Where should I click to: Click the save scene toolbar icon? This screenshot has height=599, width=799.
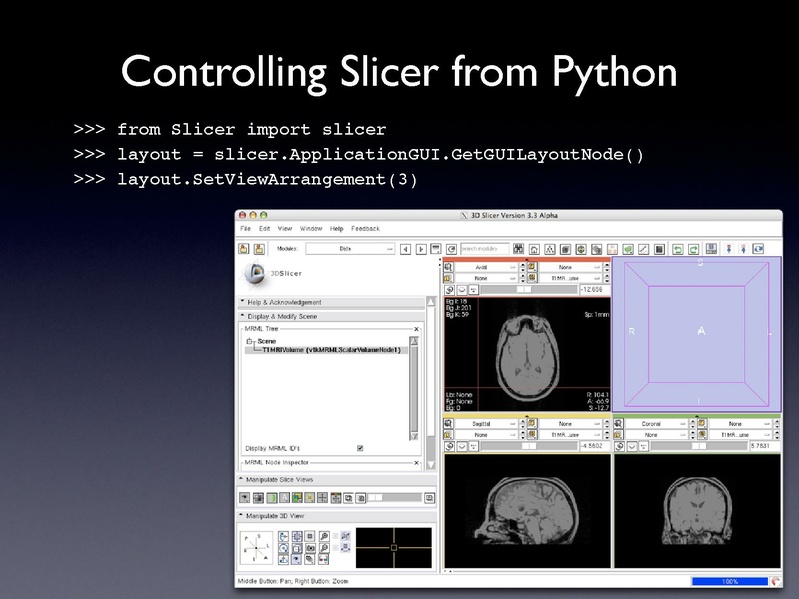coord(259,249)
